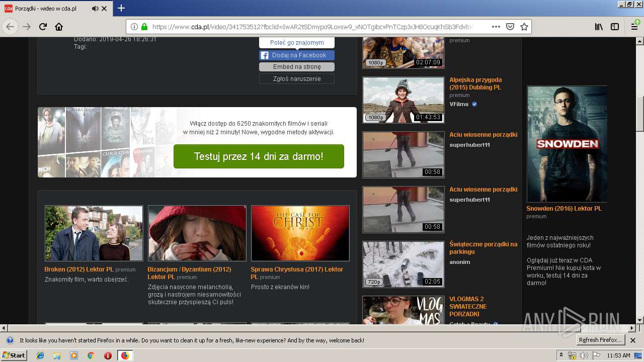Open Bizancjum movie thumbnail
The image size is (644, 362).
point(197,233)
